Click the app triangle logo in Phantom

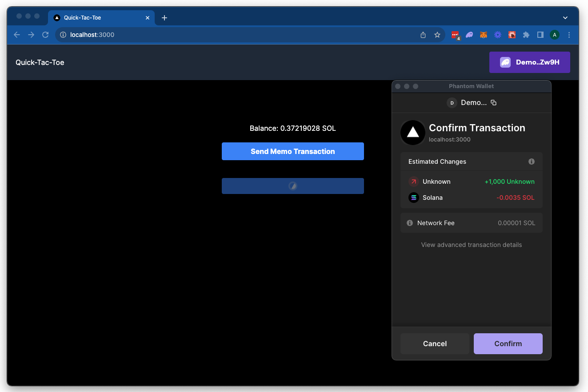(413, 133)
